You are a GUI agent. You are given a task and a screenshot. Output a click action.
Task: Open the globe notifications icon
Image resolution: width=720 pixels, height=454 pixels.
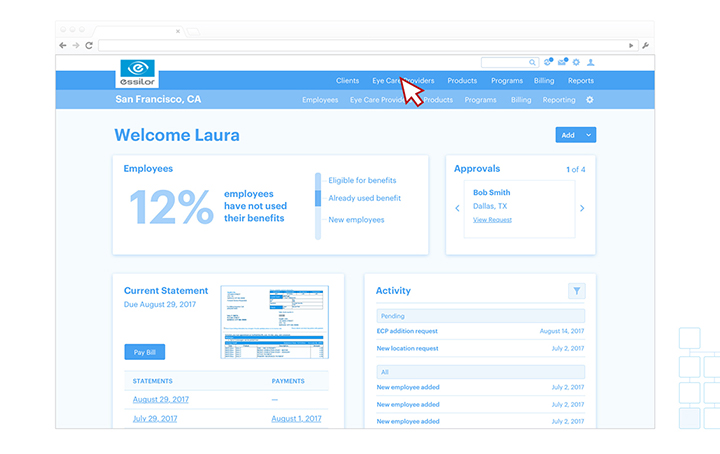point(548,62)
